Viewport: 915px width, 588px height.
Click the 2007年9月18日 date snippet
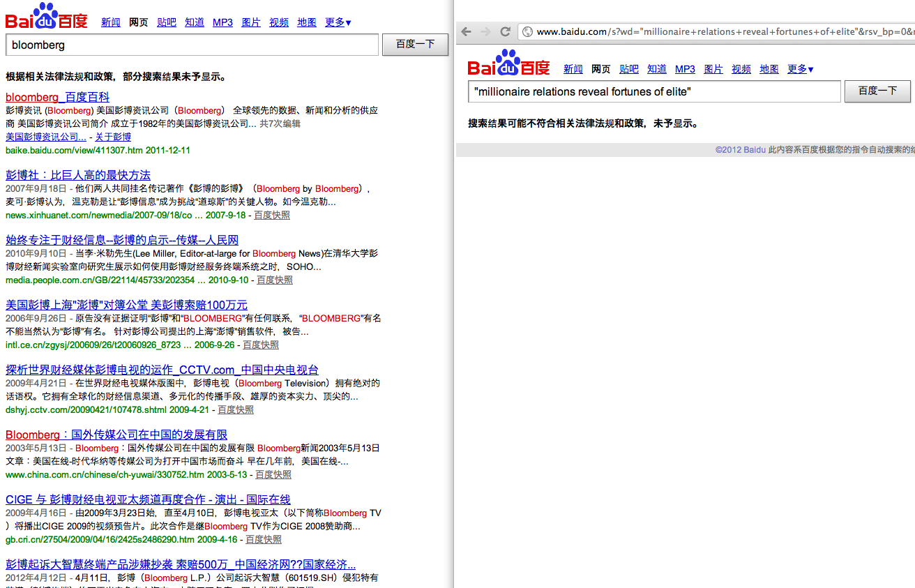36,188
